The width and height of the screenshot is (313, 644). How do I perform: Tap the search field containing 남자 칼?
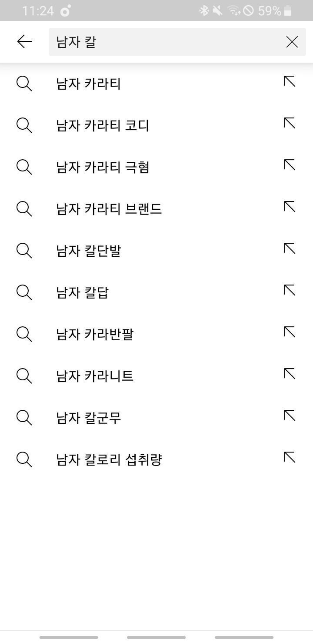tap(165, 42)
